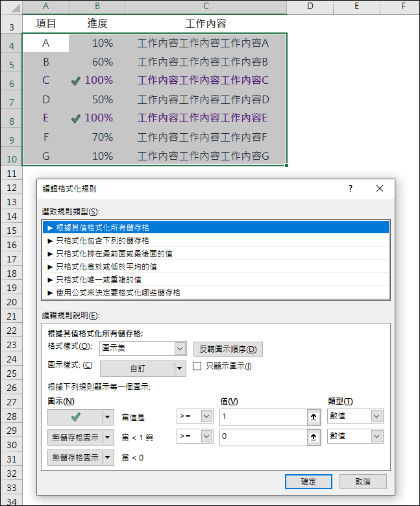
Task: Click the help question mark in dialog title
Action: click(351, 188)
